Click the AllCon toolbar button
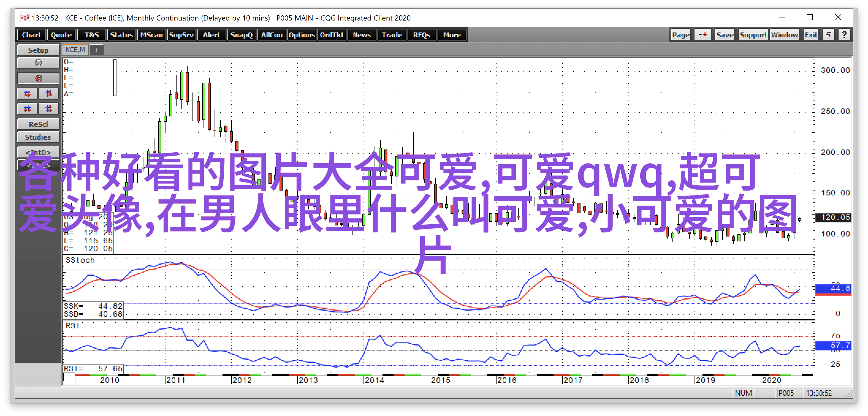The height and width of the screenshot is (416, 868). [272, 35]
